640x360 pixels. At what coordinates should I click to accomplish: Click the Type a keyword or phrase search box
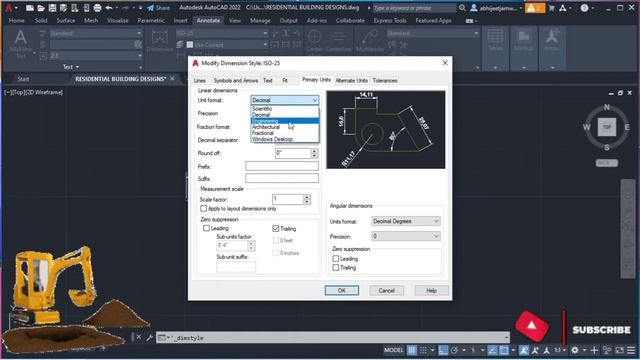[x=414, y=8]
